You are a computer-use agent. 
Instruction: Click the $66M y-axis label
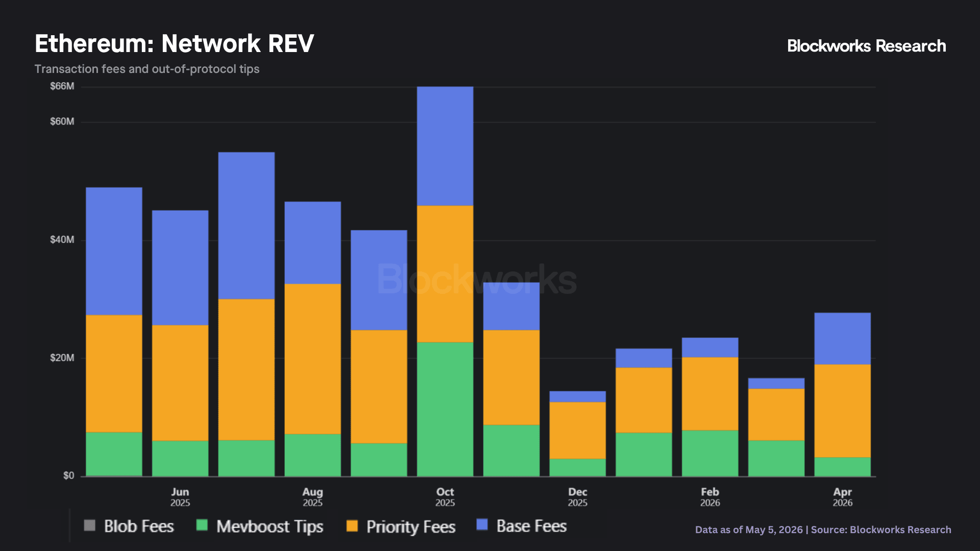[x=62, y=86]
